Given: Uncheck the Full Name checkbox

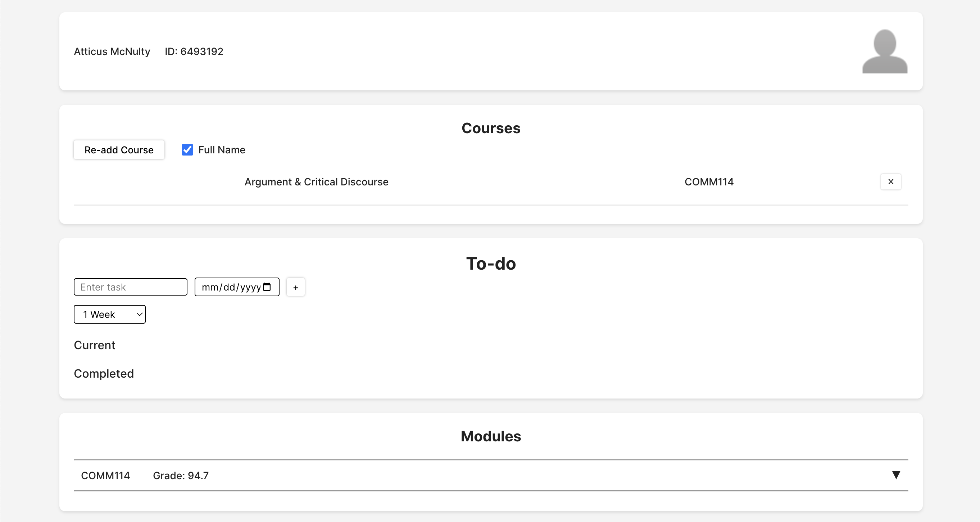Looking at the screenshot, I should pos(187,150).
